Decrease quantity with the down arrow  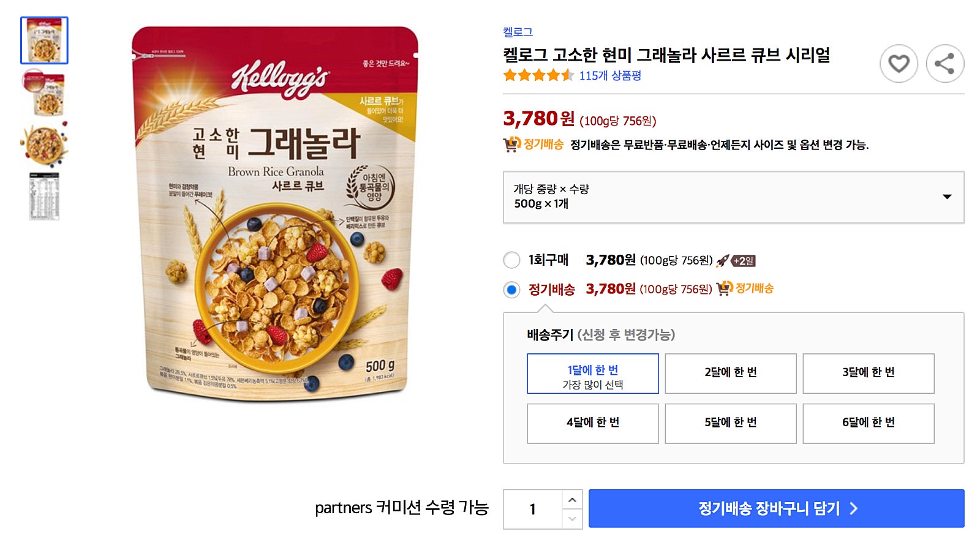pos(572,519)
